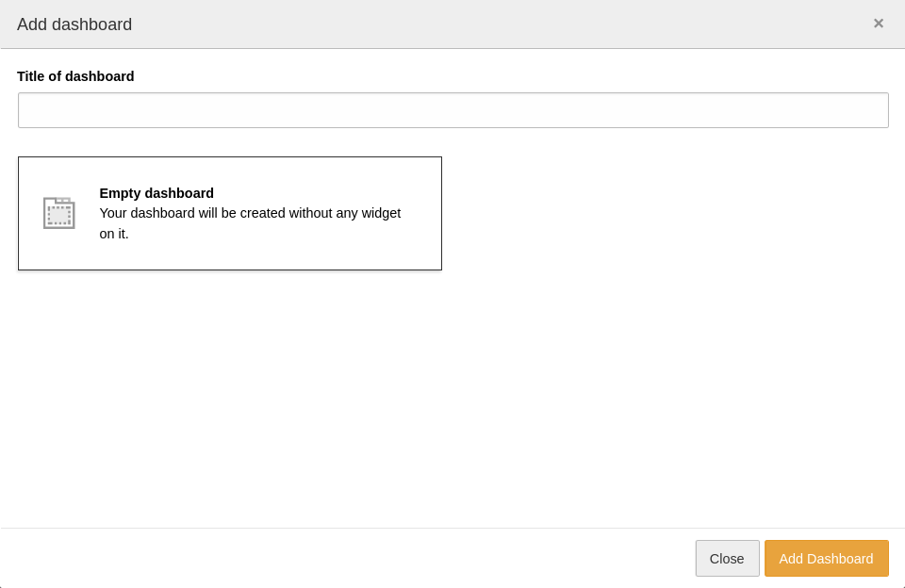Click the "Add dashboard" modal heading
The height and width of the screenshot is (588, 905).
point(74,24)
